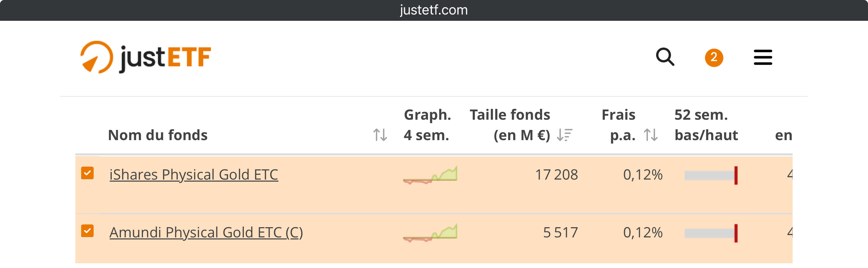Click the Amundi 52-week low/high bar

711,233
